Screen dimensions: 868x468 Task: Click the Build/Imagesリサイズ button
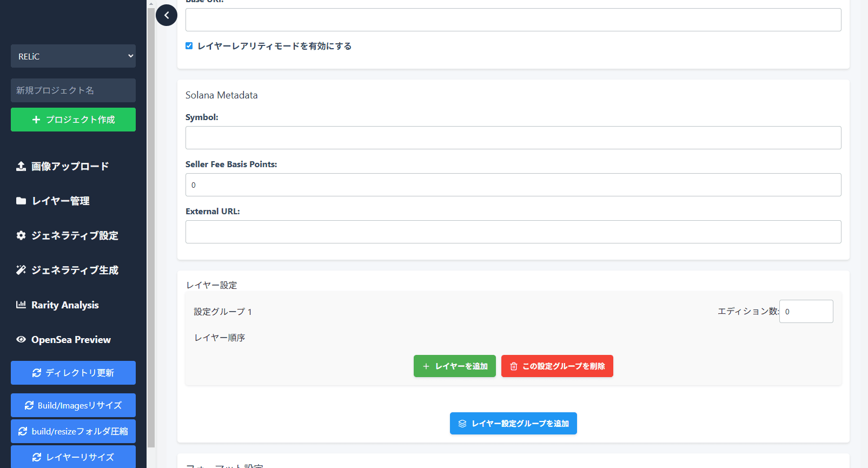(x=73, y=405)
